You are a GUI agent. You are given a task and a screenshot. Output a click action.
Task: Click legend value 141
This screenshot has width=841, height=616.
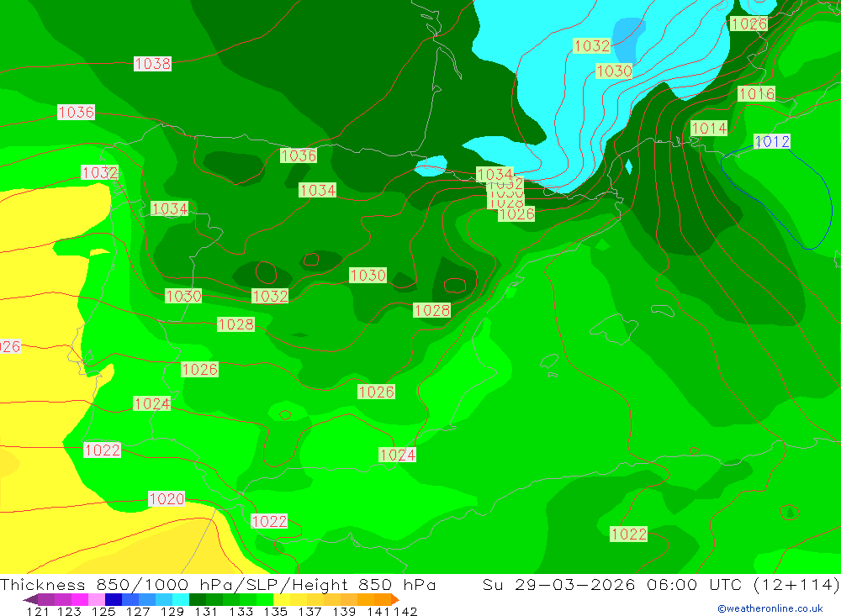pyautogui.click(x=378, y=612)
